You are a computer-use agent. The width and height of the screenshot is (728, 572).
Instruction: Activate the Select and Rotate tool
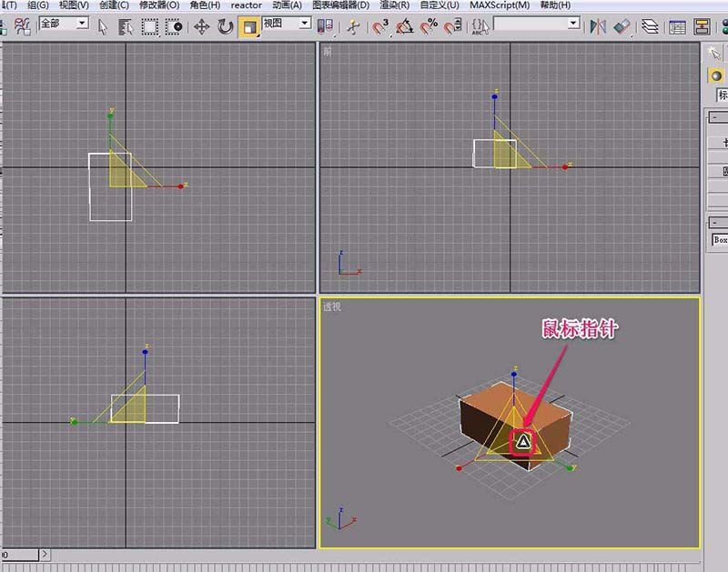[x=225, y=26]
